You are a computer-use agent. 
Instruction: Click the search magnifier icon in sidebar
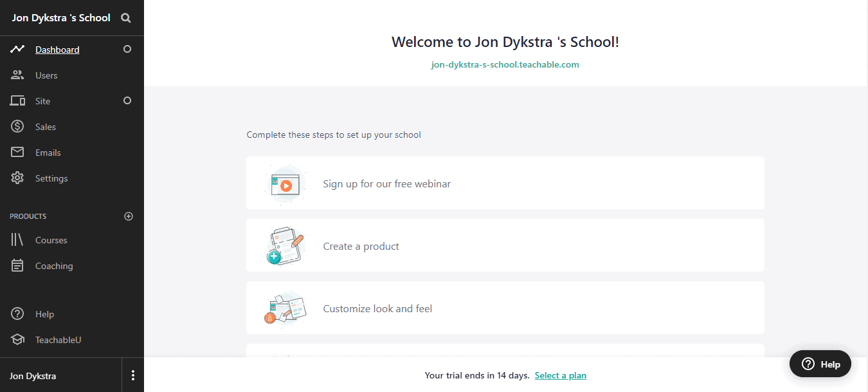126,18
